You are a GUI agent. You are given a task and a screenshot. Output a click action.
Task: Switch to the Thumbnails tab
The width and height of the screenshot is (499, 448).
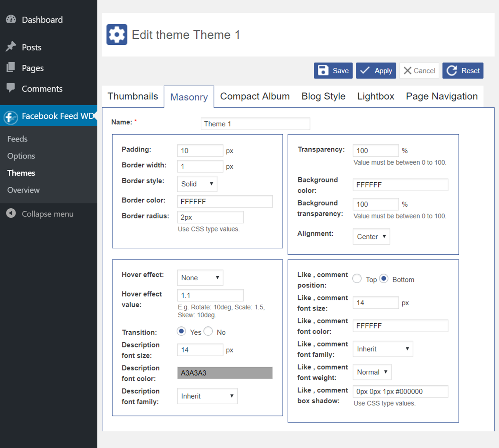[133, 96]
